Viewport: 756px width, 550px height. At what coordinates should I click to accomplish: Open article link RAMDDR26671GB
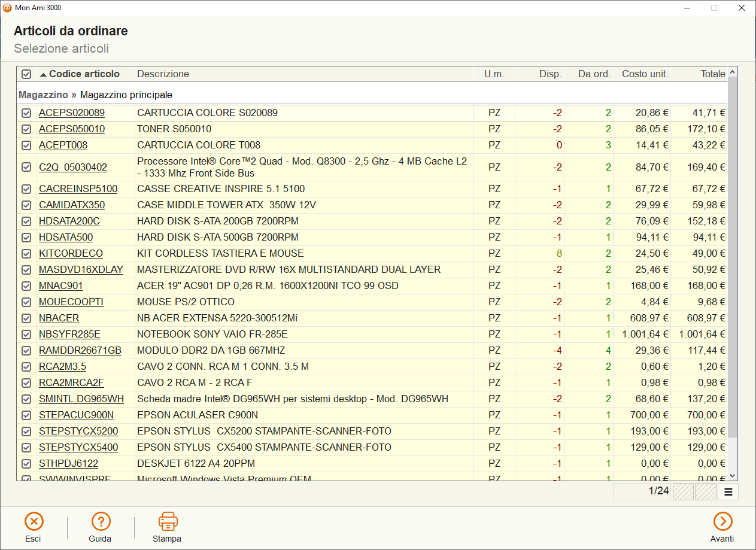pyautogui.click(x=80, y=350)
